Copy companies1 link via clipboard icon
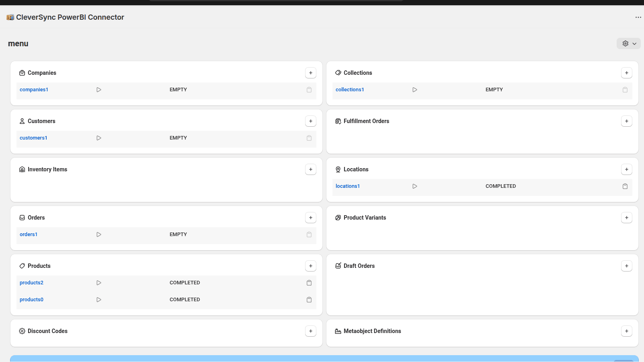The width and height of the screenshot is (644, 362). click(x=309, y=90)
